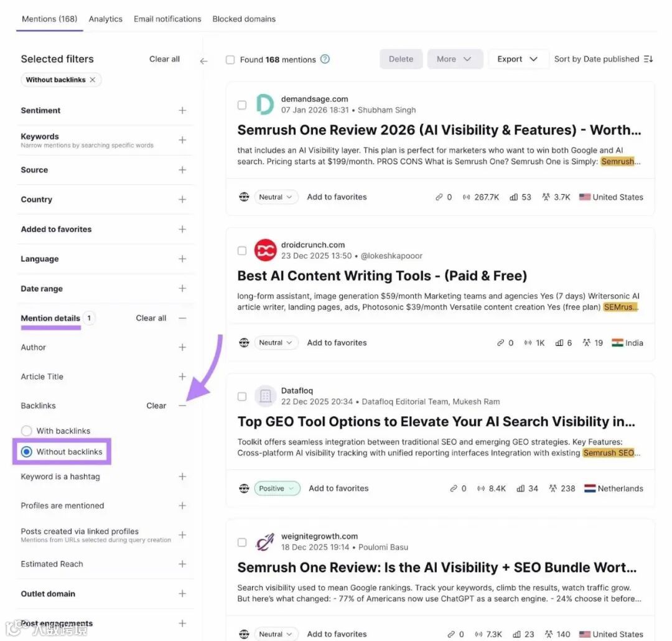The width and height of the screenshot is (672, 641).
Task: Click the Netherlands flag icon
Action: click(x=590, y=489)
